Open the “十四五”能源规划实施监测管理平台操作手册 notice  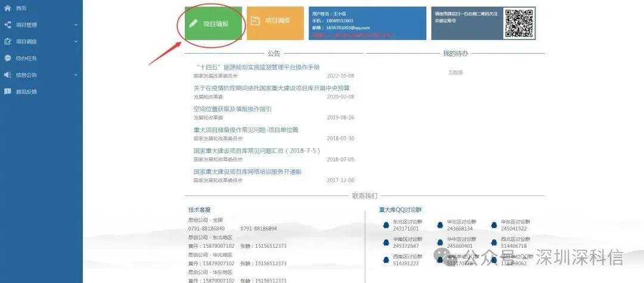click(x=257, y=67)
